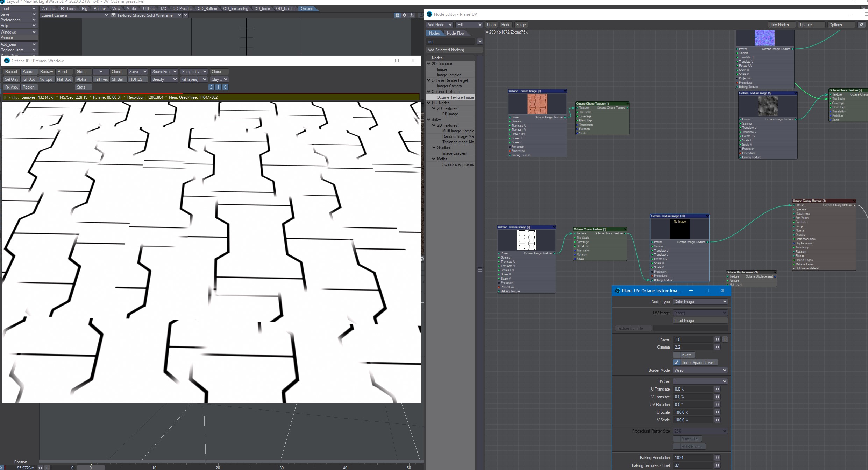Click the Node Editor pin icon
Screen dimensions: 868x470
coord(861,25)
